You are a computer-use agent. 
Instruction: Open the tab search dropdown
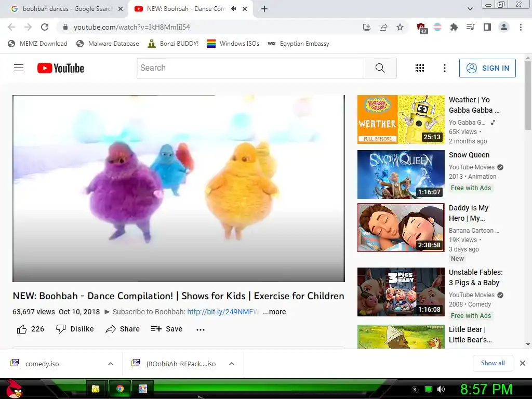470,9
